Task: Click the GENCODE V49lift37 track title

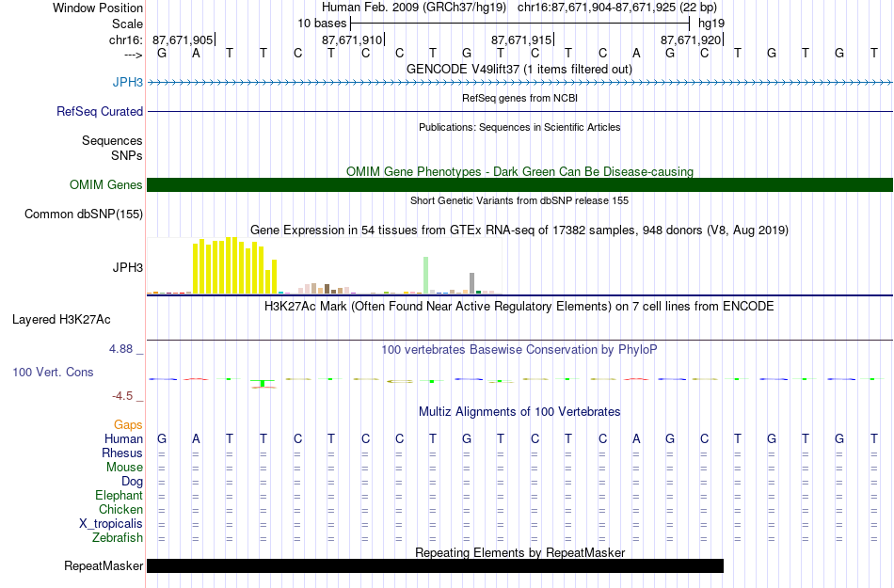Action: [519, 69]
